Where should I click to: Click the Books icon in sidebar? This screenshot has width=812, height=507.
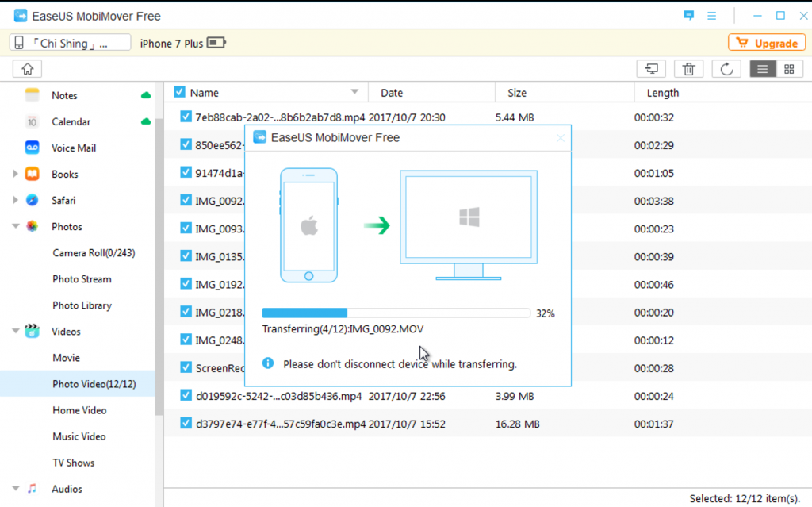click(x=32, y=175)
